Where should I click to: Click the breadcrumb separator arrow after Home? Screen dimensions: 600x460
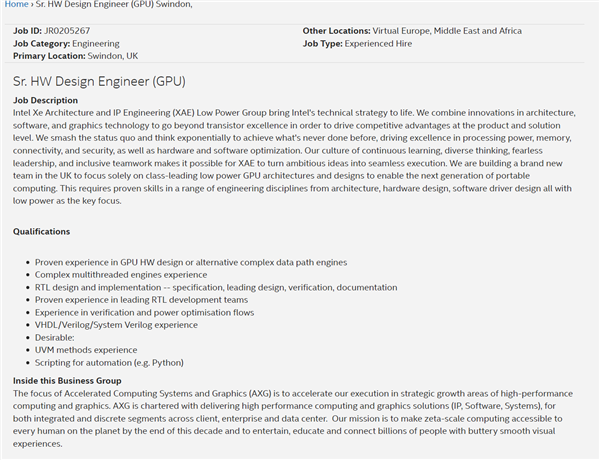pyautogui.click(x=35, y=5)
